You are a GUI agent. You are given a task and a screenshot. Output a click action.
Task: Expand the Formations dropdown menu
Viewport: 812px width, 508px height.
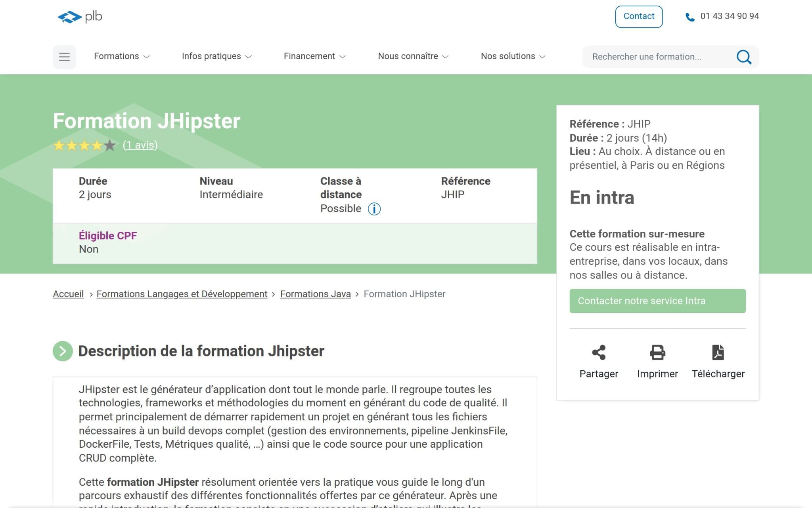[x=122, y=56]
